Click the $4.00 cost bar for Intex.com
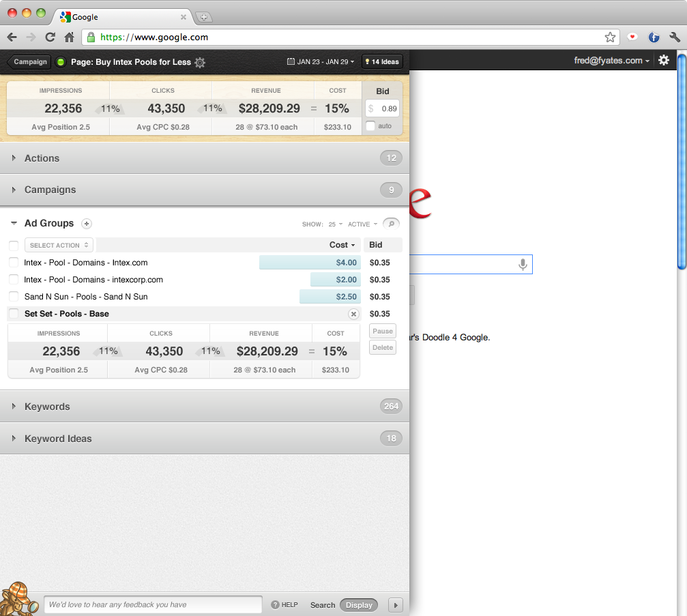687x616 pixels. [x=310, y=263]
